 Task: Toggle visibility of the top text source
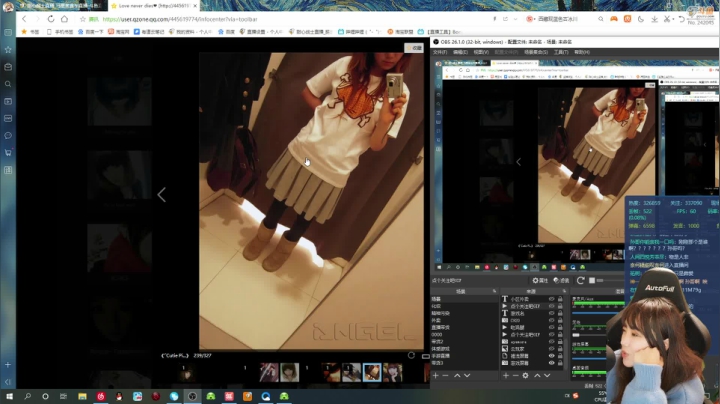[551, 299]
